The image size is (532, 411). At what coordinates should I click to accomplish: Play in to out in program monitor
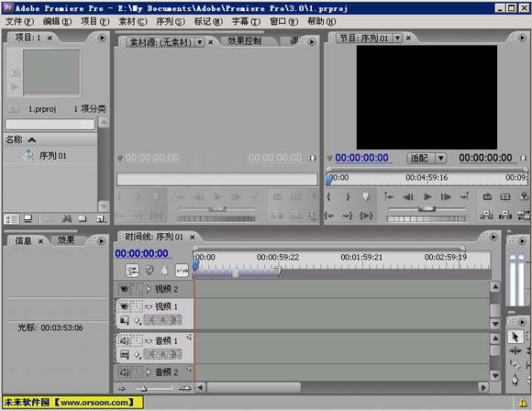pyautogui.click(x=366, y=216)
